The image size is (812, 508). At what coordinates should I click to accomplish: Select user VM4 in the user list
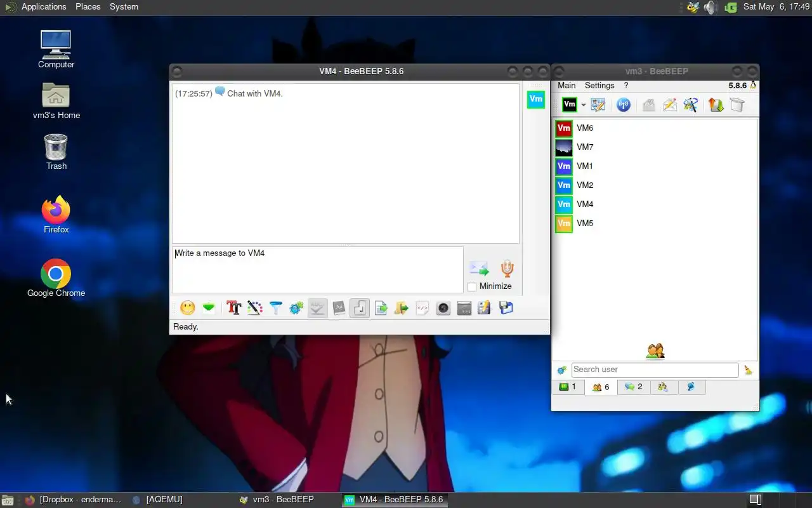tap(655, 204)
